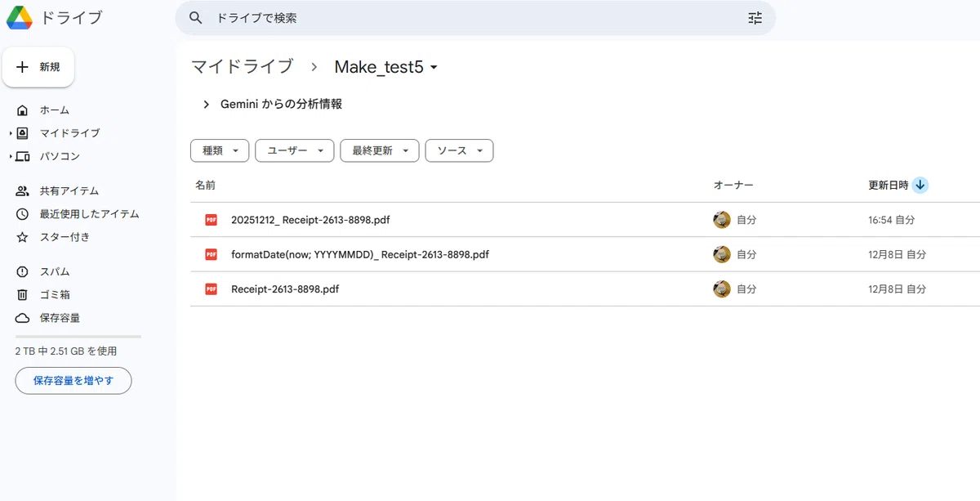Click PDF icon of formatDate file
Image resolution: width=980 pixels, height=501 pixels.
coord(212,254)
